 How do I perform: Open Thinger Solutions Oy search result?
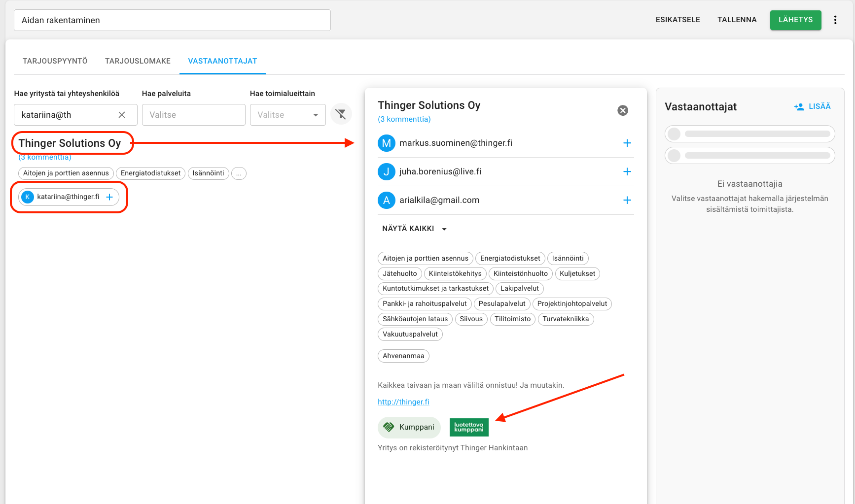[70, 143]
